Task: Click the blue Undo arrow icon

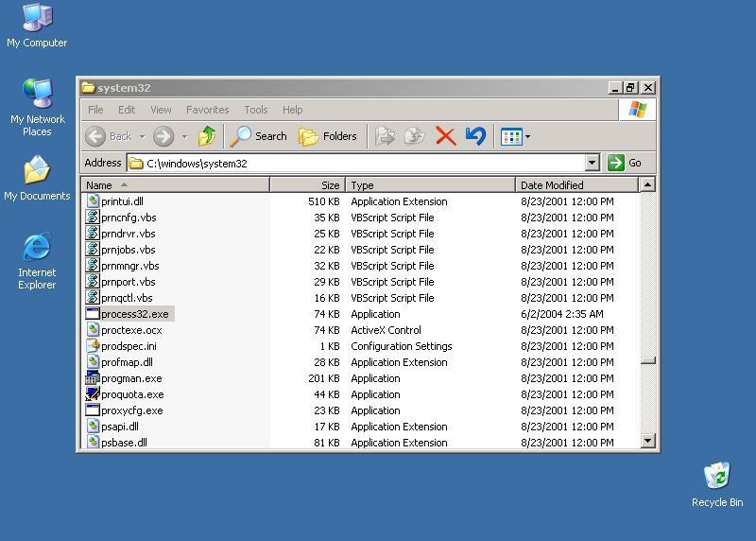Action: click(x=476, y=136)
